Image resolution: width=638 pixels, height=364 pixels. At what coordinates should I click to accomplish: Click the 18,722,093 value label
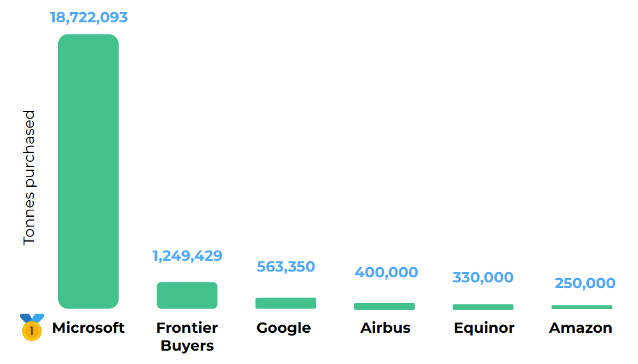[89, 17]
